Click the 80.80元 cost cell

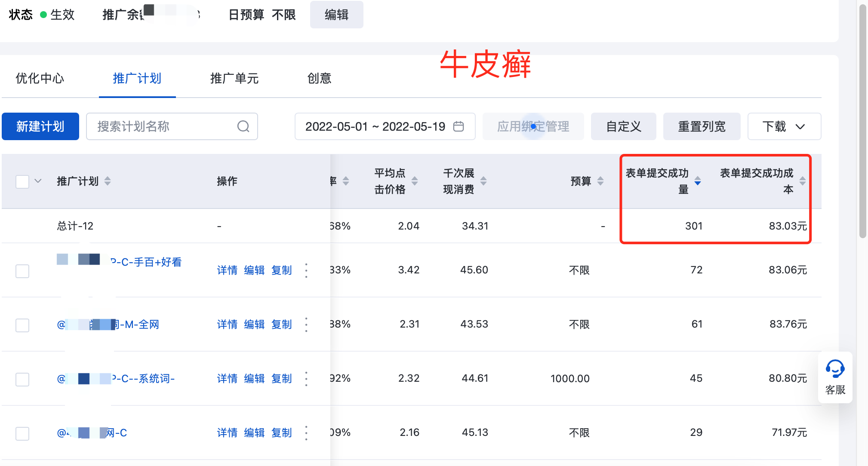tap(788, 378)
